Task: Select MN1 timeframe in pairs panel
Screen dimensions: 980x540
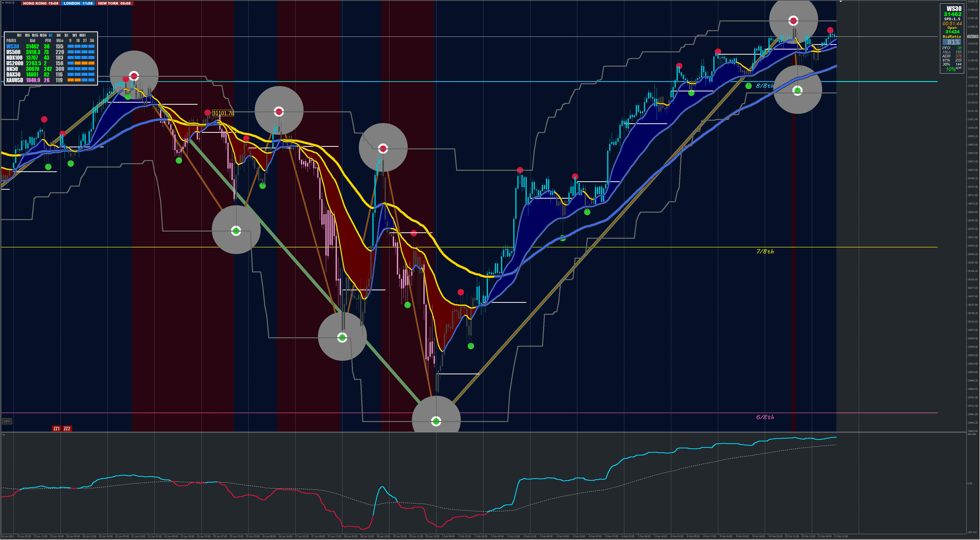Action: coord(82,35)
